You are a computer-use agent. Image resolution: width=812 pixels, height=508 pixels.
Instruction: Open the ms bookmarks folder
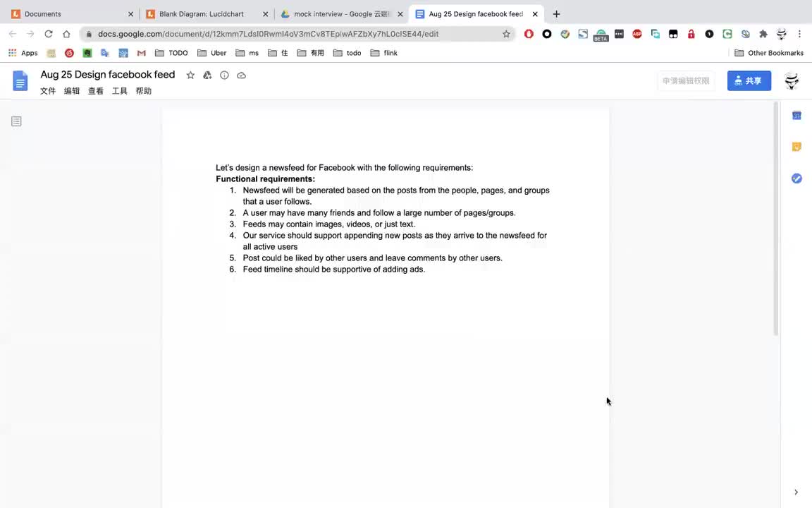[x=247, y=53]
